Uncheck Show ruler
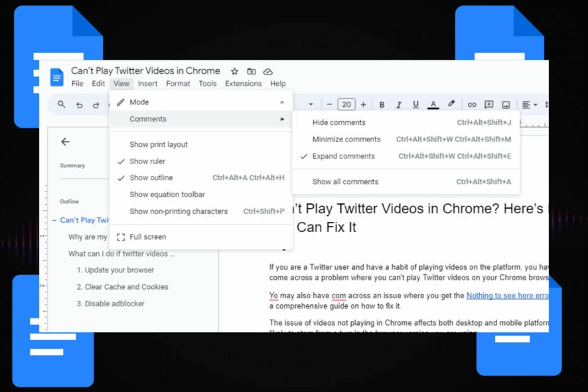This screenshot has height=392, width=588. (x=201, y=161)
